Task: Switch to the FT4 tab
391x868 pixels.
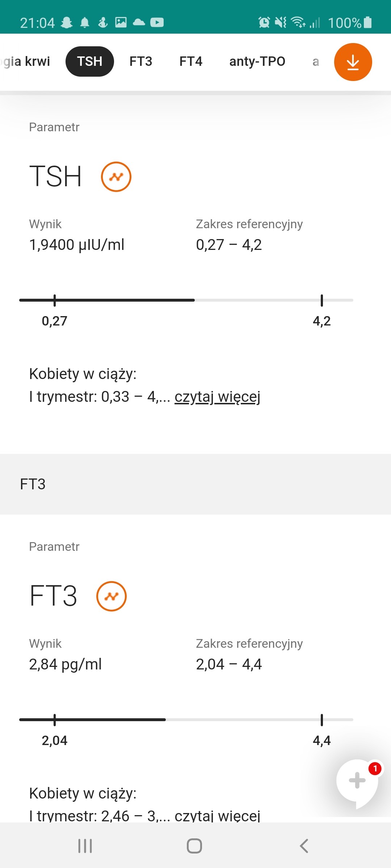Action: [191, 61]
